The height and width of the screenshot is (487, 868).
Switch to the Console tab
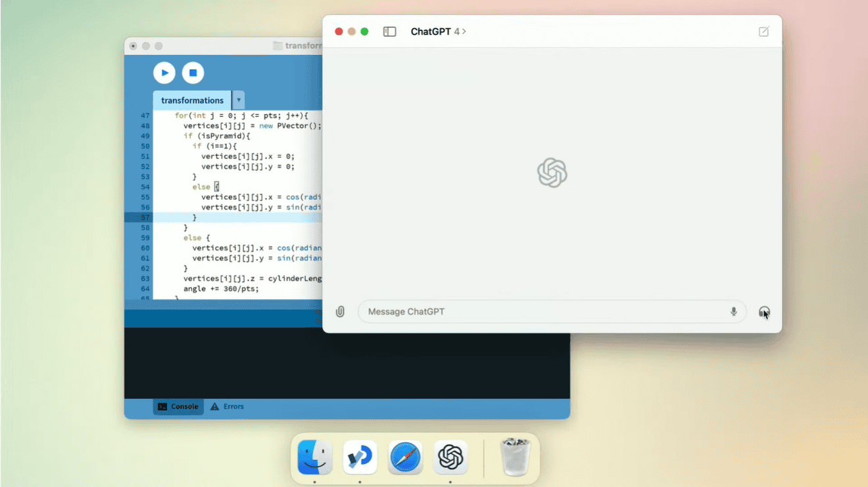pos(178,406)
